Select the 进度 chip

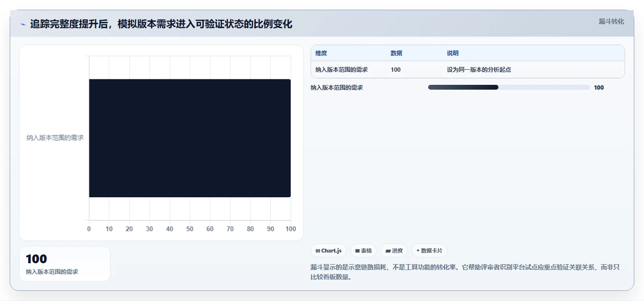click(x=394, y=251)
